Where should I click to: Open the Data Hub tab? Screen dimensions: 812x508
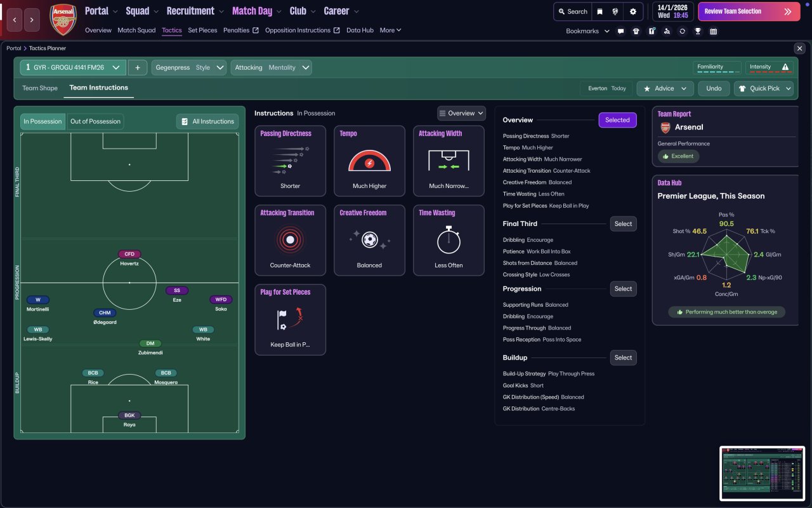(360, 30)
